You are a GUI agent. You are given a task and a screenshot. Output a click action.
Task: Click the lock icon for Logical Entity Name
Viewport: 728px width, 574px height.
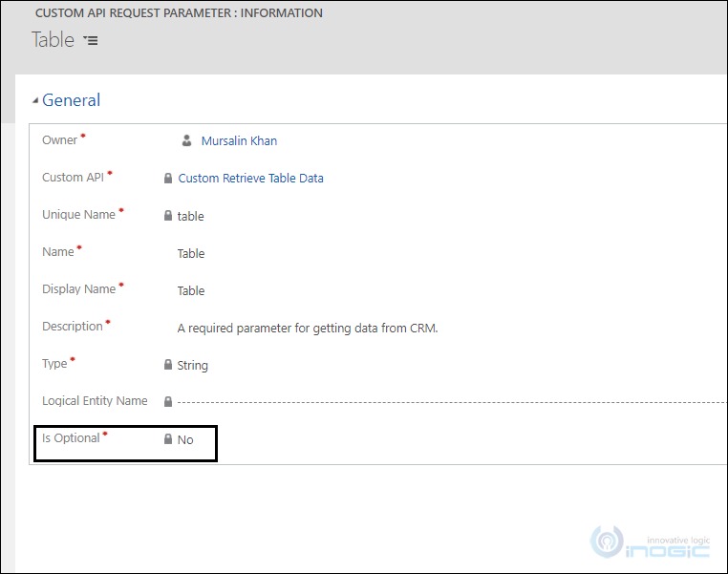(168, 402)
